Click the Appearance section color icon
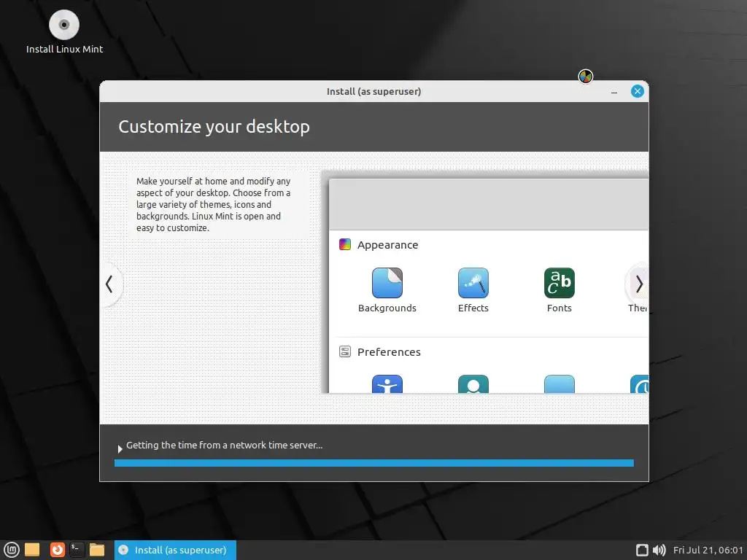747x560 pixels. [x=345, y=245]
